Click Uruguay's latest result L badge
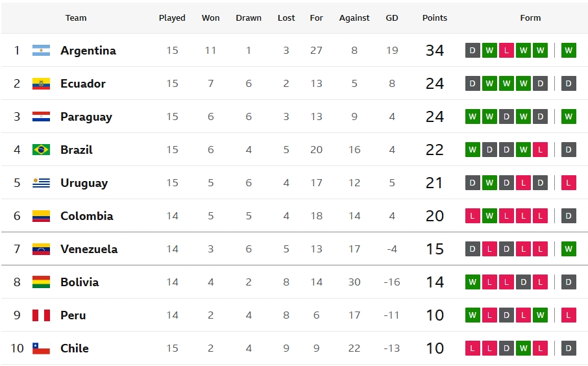Image resolution: width=588 pixels, height=366 pixels. (569, 182)
